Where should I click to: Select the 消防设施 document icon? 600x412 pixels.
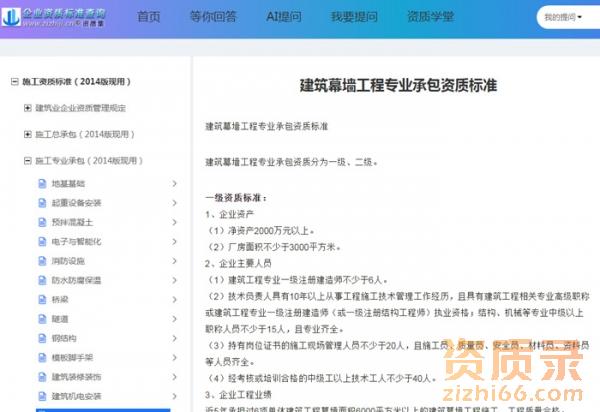coord(42,261)
